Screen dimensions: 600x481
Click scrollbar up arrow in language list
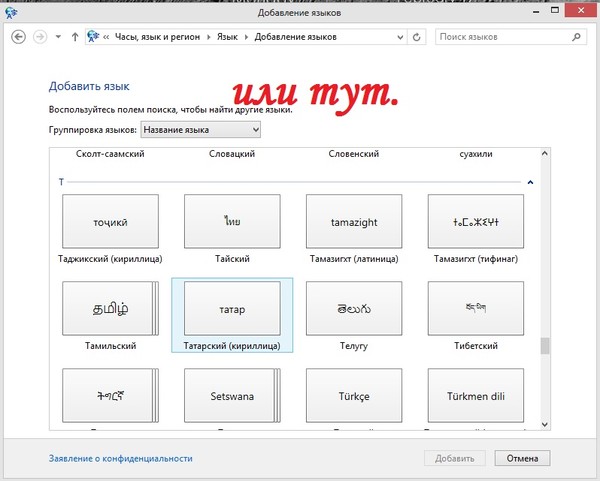coord(545,153)
